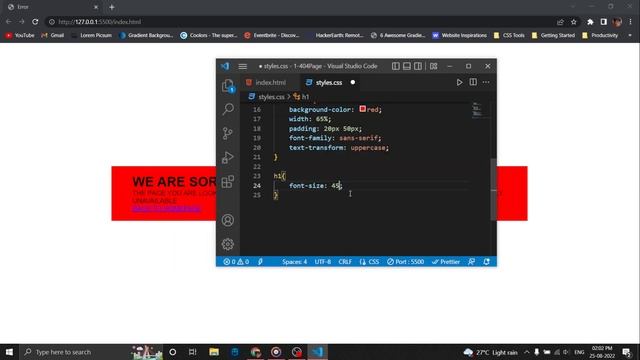Open errors and warnings in status bar
The width and height of the screenshot is (640, 360).
pos(236,262)
